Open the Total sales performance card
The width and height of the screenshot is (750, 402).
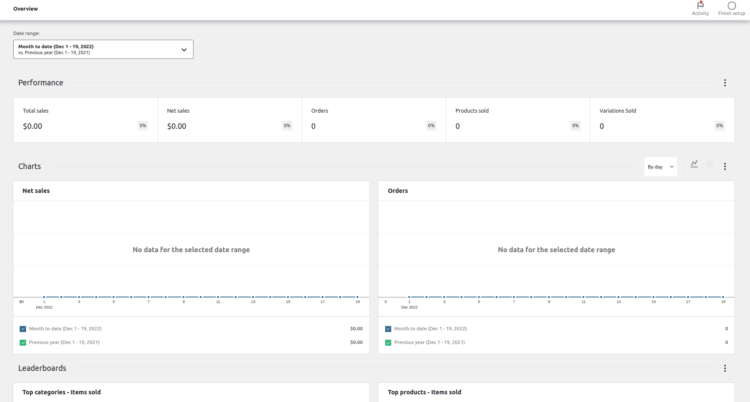click(86, 120)
